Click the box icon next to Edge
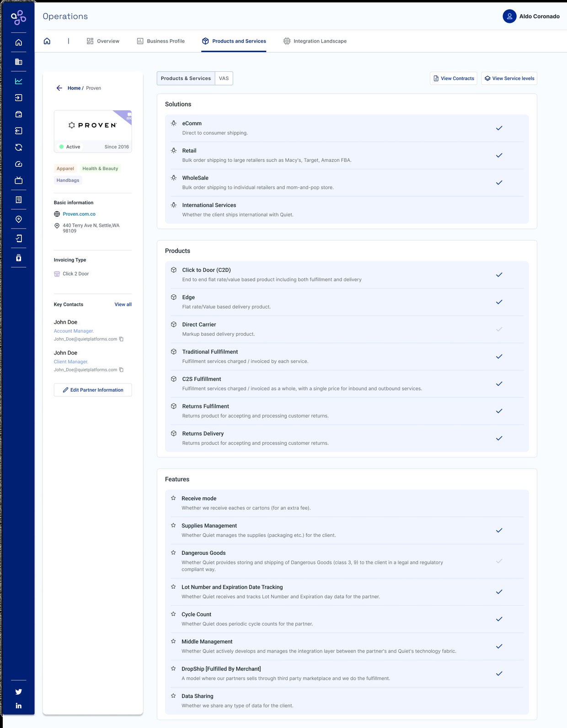Image resolution: width=567 pixels, height=728 pixels. tap(174, 297)
